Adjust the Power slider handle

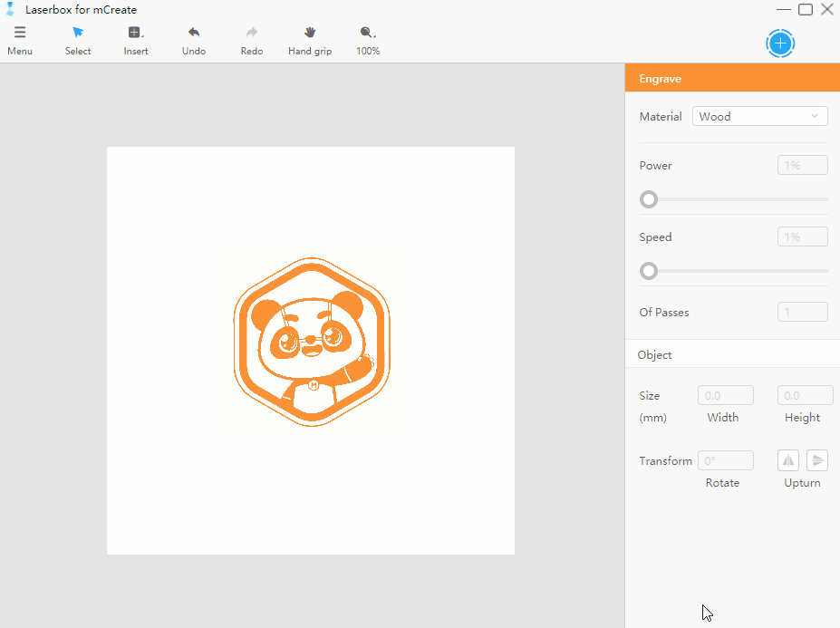(x=649, y=199)
